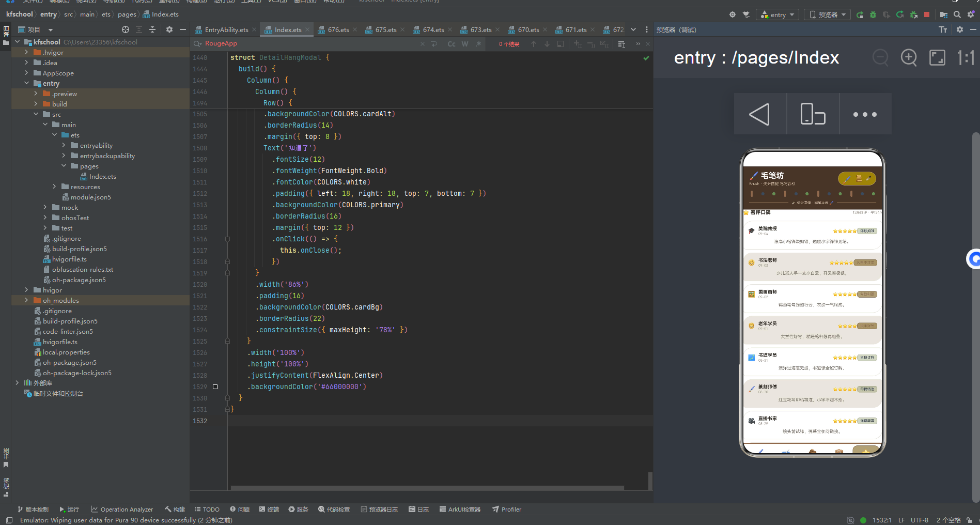Open the previewer panel settings gear
The width and height of the screenshot is (980, 525).
960,29
